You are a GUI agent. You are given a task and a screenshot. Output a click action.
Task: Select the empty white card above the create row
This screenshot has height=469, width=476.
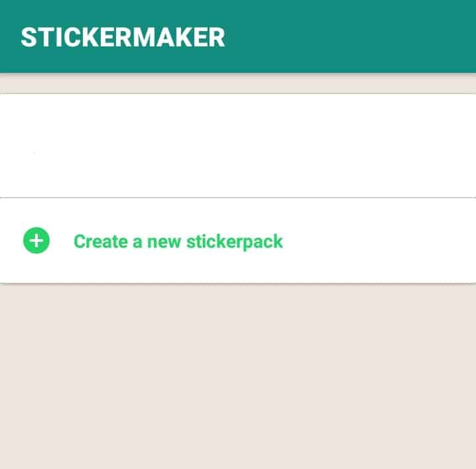pos(238,146)
